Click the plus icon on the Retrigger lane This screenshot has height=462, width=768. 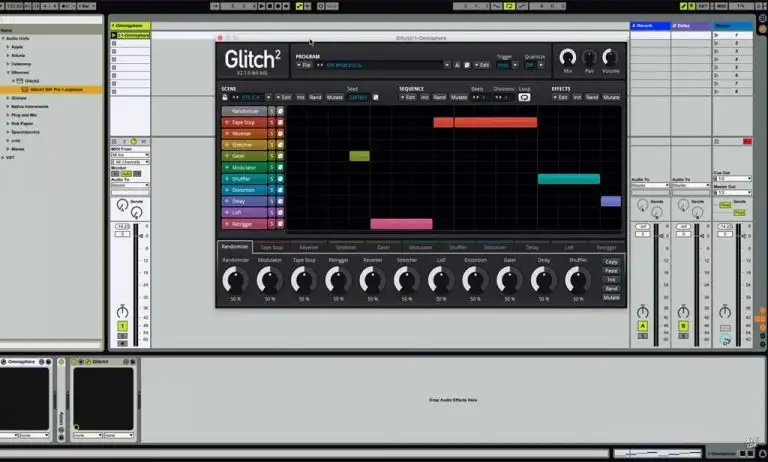227,224
